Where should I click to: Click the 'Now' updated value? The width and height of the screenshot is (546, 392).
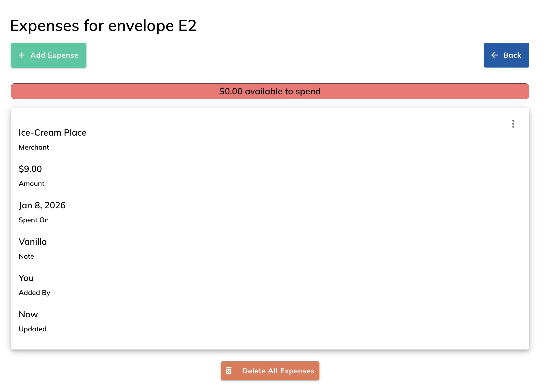[28, 314]
